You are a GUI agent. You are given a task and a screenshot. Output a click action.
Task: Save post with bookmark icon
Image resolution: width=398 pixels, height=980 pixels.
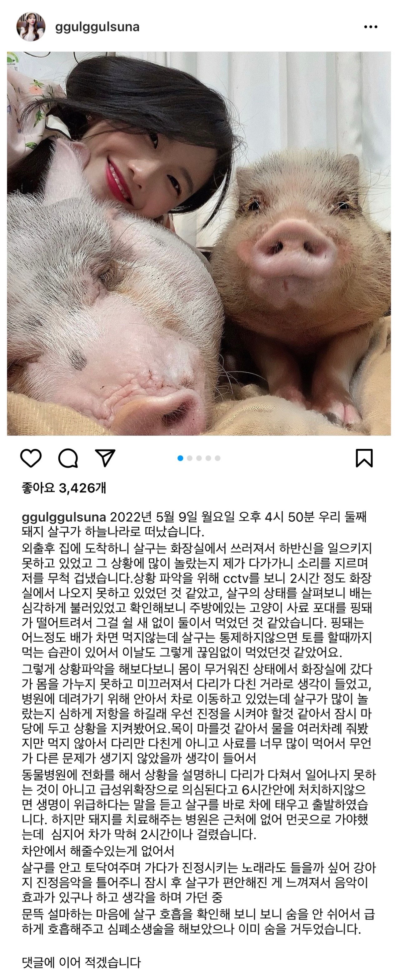click(x=364, y=458)
